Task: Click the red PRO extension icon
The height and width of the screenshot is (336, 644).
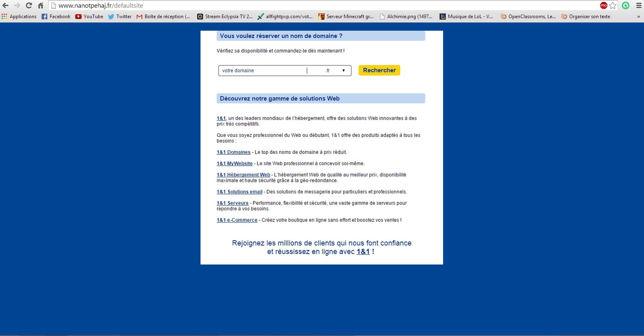Action: click(604, 6)
